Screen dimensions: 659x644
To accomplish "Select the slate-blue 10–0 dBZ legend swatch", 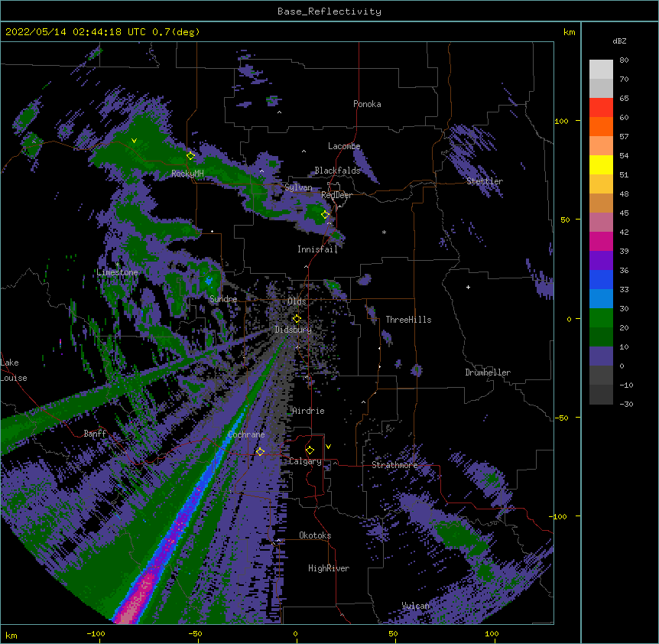I will coord(601,356).
